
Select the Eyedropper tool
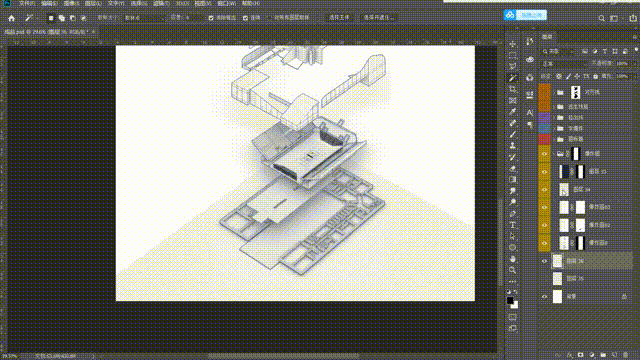(x=513, y=111)
